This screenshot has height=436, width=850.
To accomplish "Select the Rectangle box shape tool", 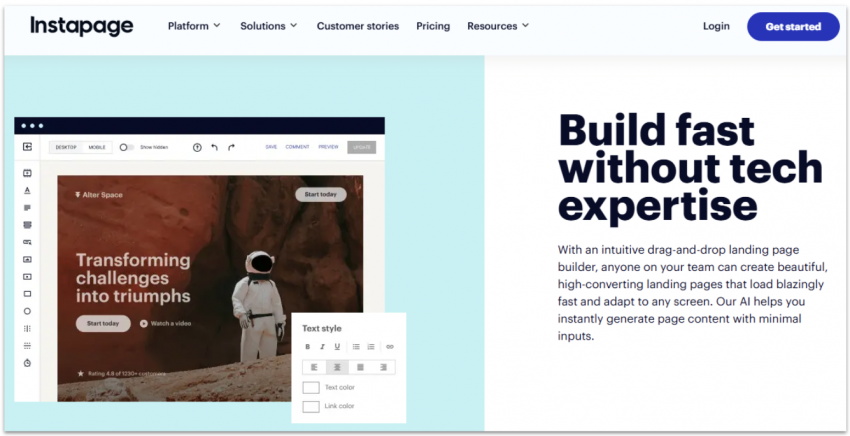I will pos(27,294).
